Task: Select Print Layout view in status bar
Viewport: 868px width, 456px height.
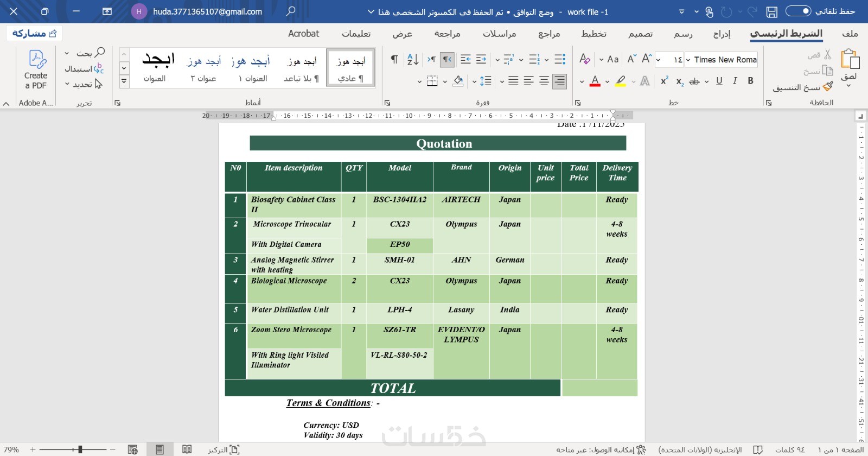Action: click(159, 449)
